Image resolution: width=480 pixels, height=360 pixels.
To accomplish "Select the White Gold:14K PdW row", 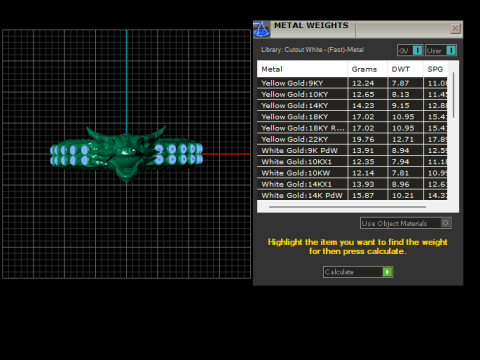I will (352, 195).
